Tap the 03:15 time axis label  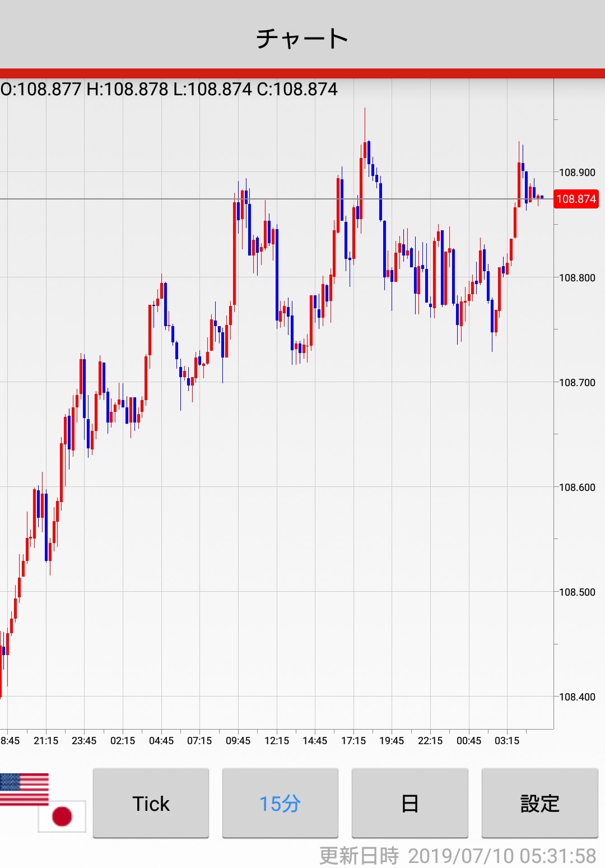point(507,740)
